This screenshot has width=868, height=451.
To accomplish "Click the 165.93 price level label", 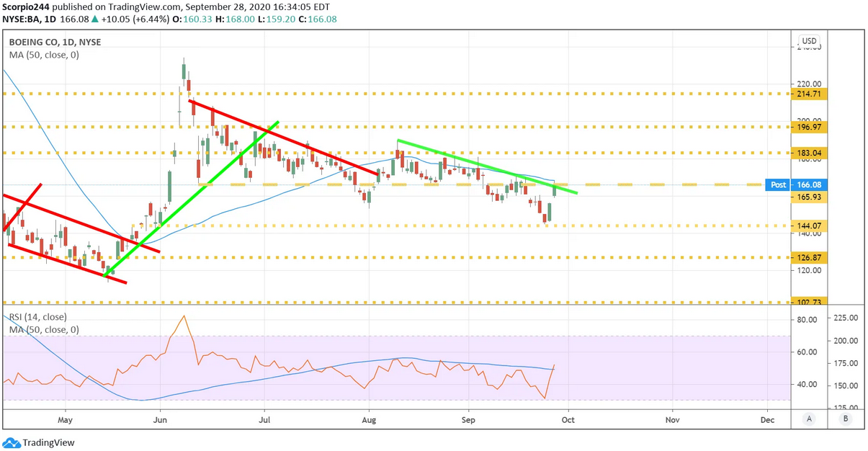I will (x=808, y=196).
